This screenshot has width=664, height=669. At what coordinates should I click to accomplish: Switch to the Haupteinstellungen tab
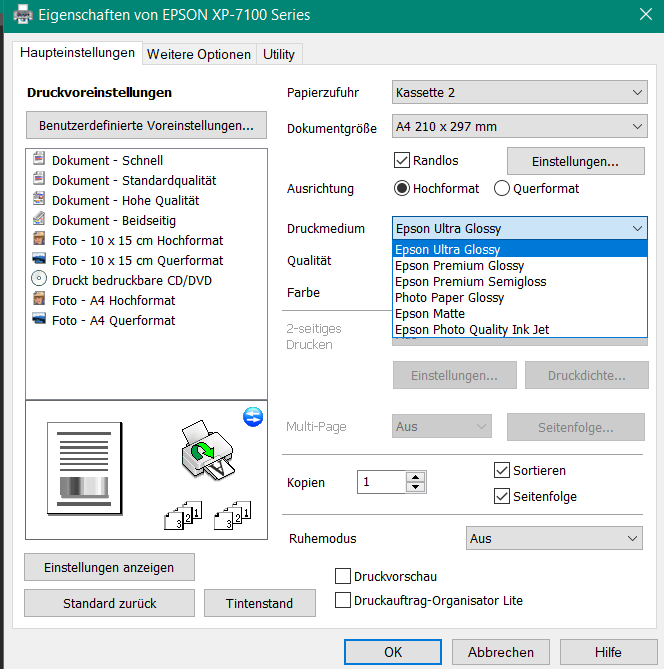(x=77, y=53)
